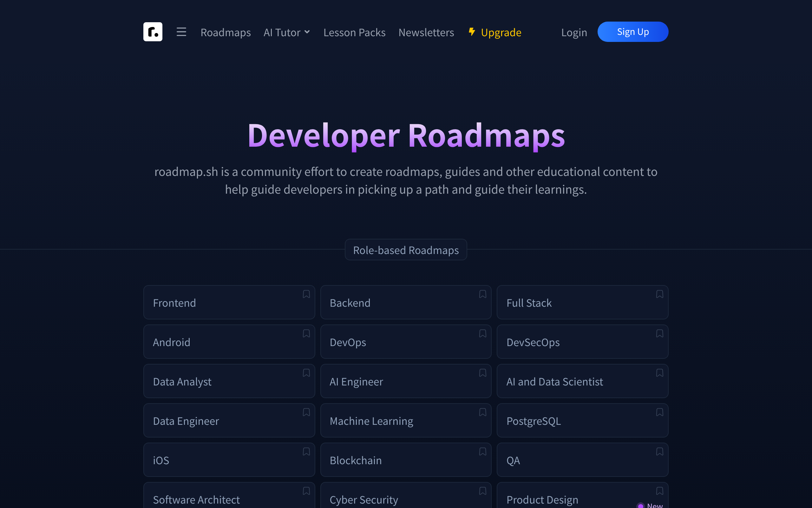Open the Data Analyst roadmap card
This screenshot has width=812, height=508.
[229, 381]
